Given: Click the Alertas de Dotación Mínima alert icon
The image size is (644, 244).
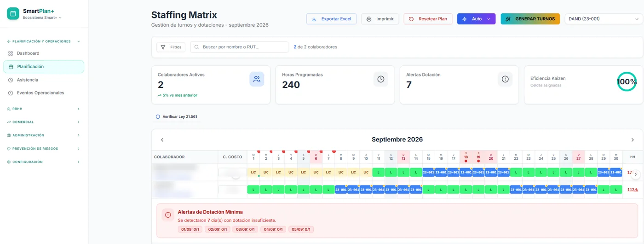Looking at the screenshot, I should (167, 215).
